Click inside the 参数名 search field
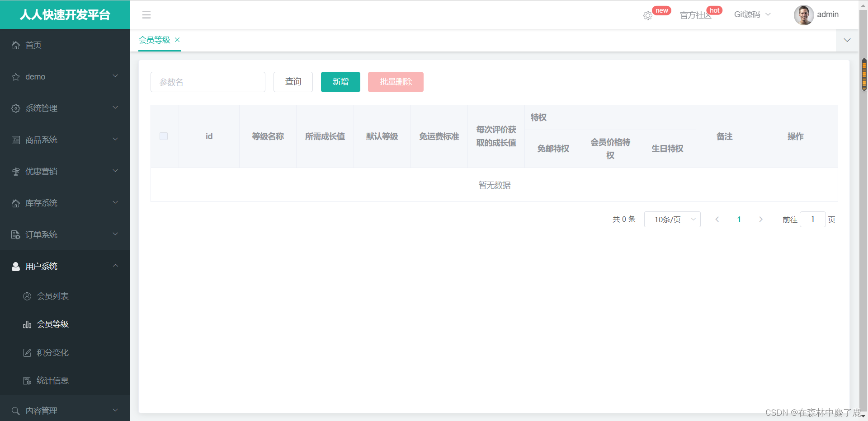868x421 pixels. pos(208,82)
